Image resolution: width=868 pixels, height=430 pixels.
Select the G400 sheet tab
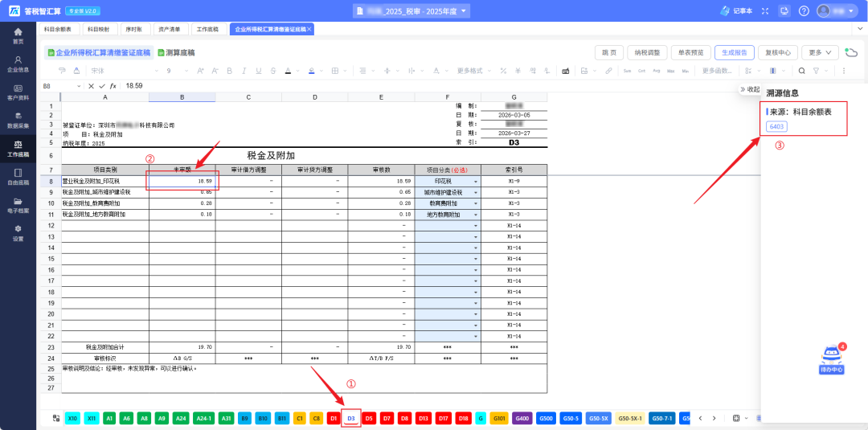[522, 419]
